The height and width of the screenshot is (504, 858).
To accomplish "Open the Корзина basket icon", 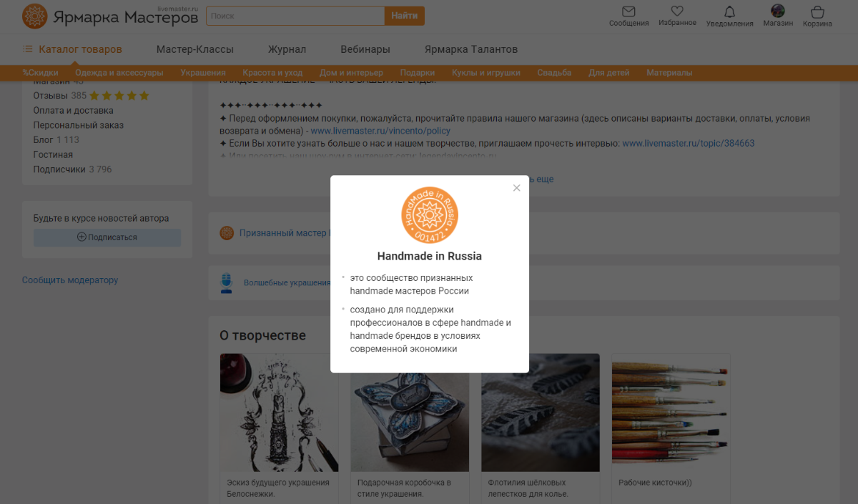I will click(x=817, y=11).
